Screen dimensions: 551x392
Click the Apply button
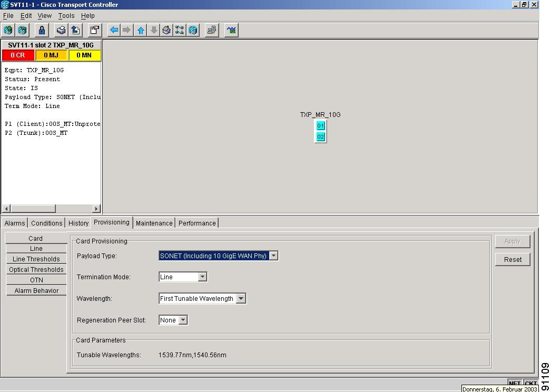coord(513,241)
